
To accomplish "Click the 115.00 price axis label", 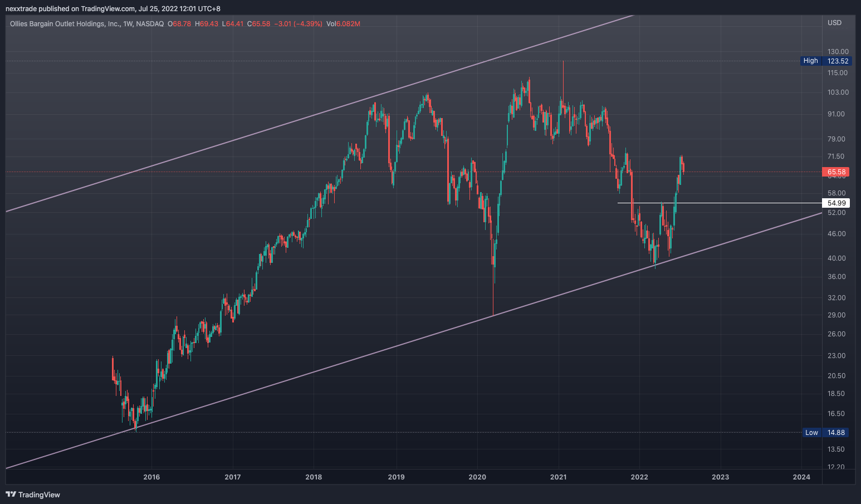I will point(838,73).
